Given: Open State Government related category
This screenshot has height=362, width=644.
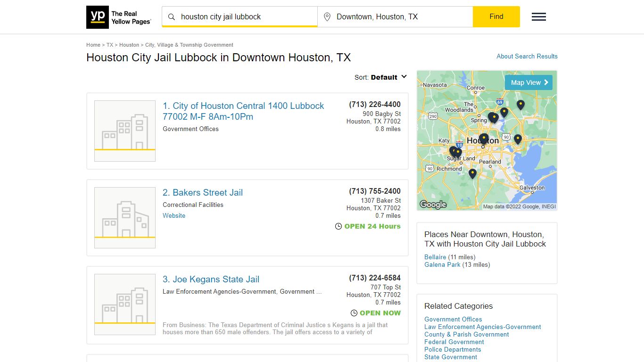Looking at the screenshot, I should coord(451,357).
